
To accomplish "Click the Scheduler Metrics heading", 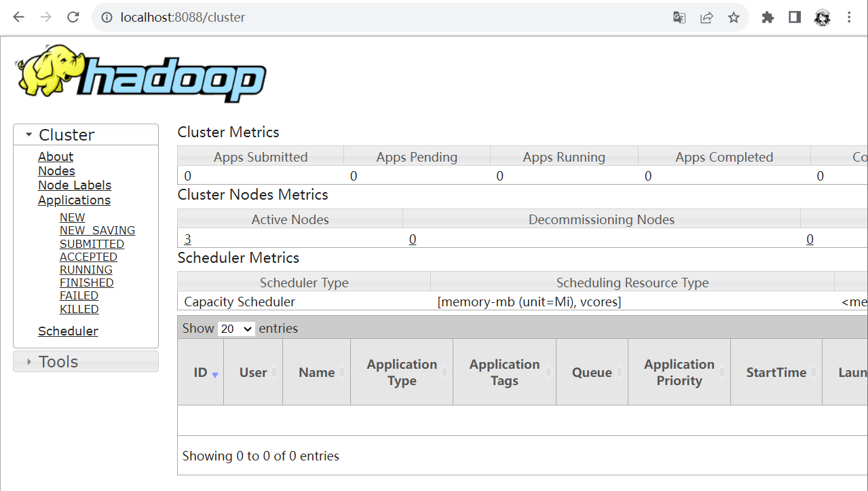I will [x=238, y=257].
